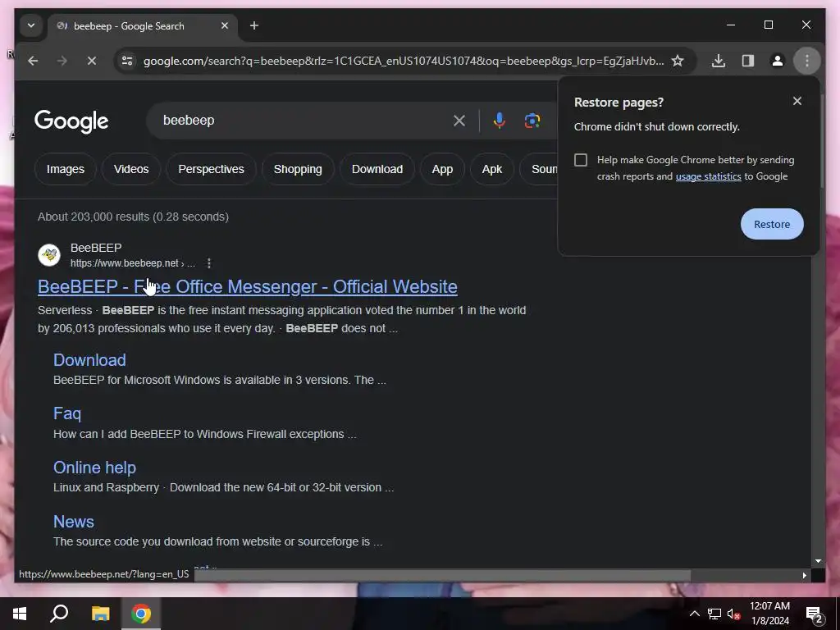Click the horizontal scrollbar thumb

coord(442,575)
